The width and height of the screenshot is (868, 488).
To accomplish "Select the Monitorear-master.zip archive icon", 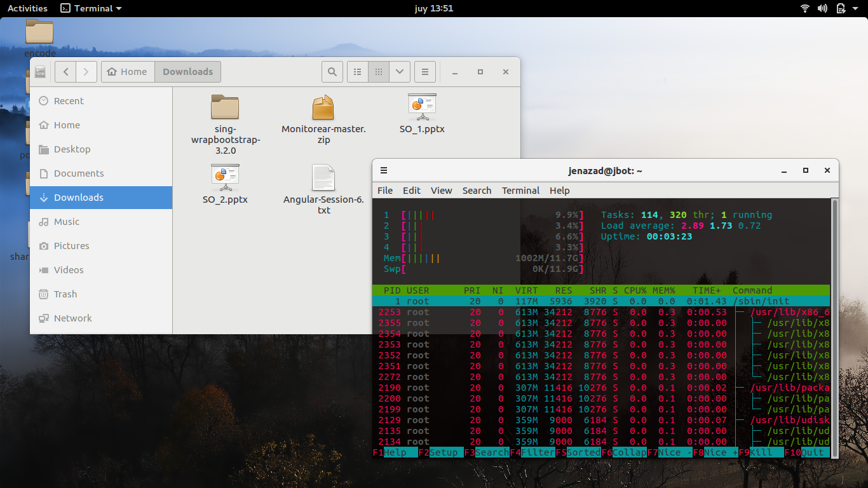I will [323, 107].
